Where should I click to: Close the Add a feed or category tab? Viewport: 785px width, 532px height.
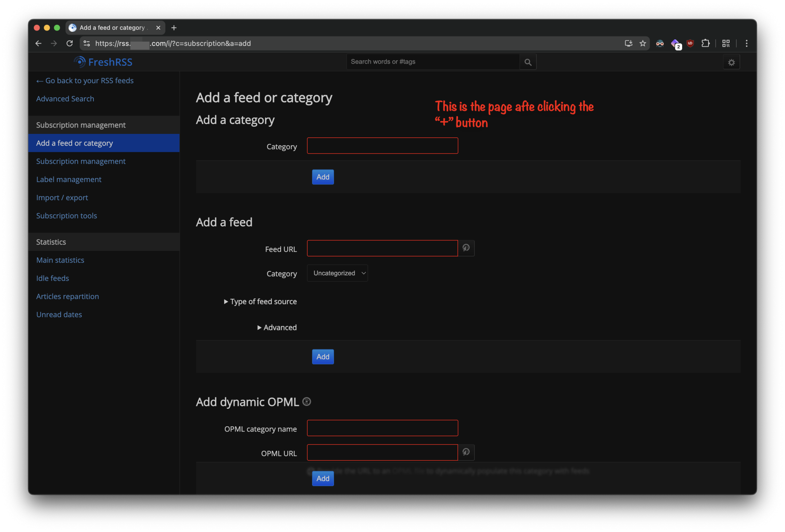158,28
